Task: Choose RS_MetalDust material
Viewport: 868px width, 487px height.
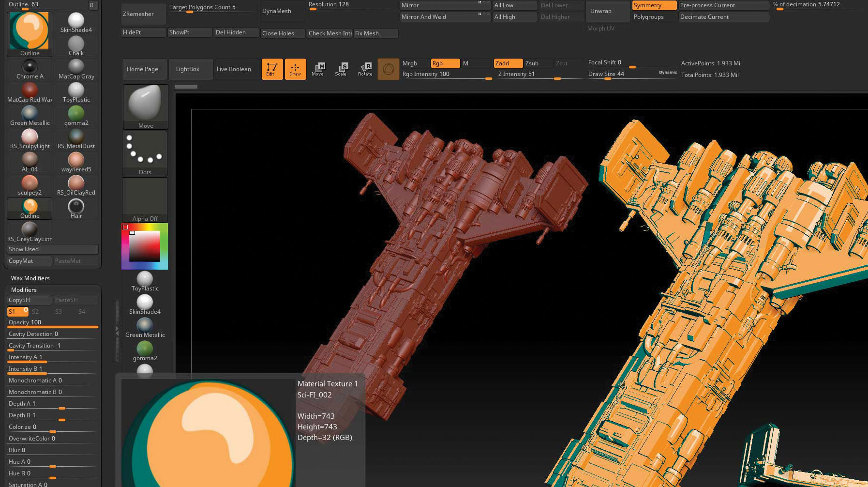Action: pyautogui.click(x=76, y=139)
